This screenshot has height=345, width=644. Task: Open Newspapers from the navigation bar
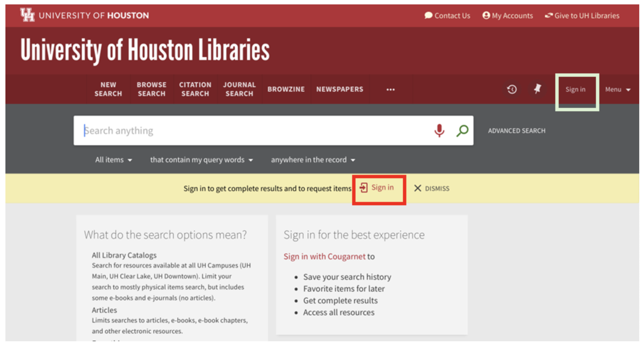(x=340, y=89)
